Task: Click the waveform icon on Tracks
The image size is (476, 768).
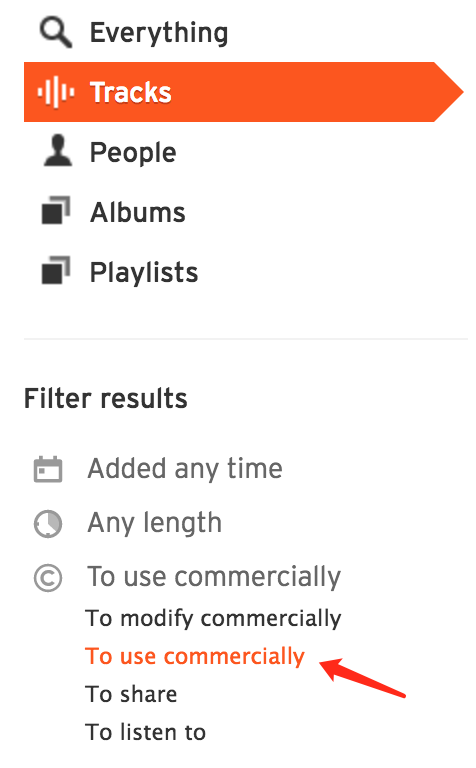Action: [x=56, y=92]
